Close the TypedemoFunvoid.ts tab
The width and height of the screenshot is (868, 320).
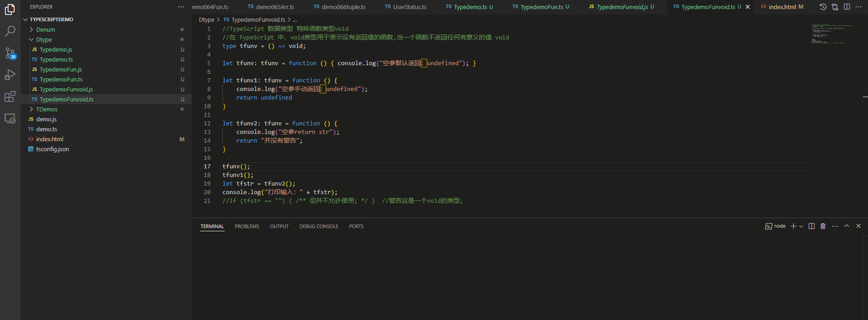pyautogui.click(x=747, y=7)
